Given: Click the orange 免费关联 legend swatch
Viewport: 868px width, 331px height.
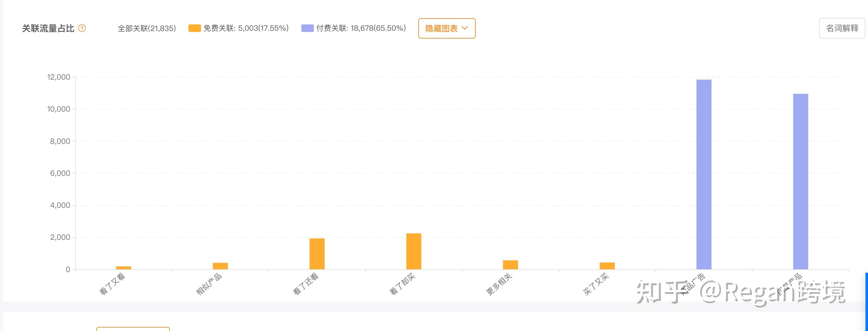Looking at the screenshot, I should [194, 28].
